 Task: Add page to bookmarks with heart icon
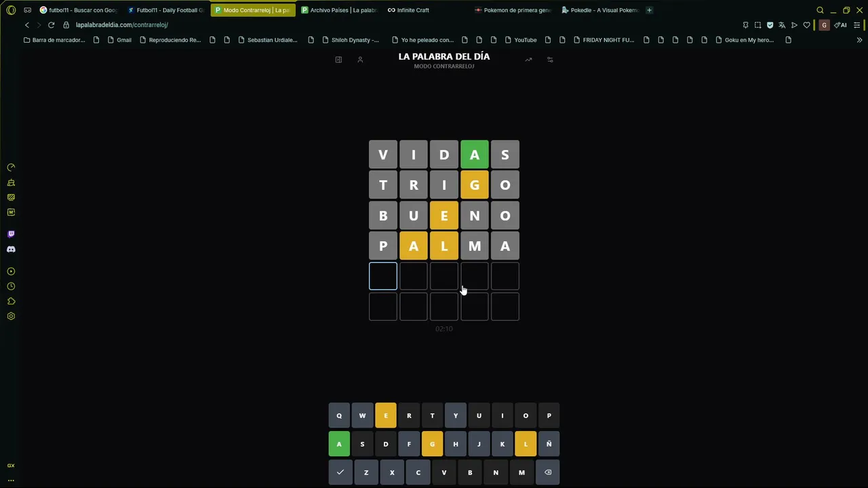806,25
